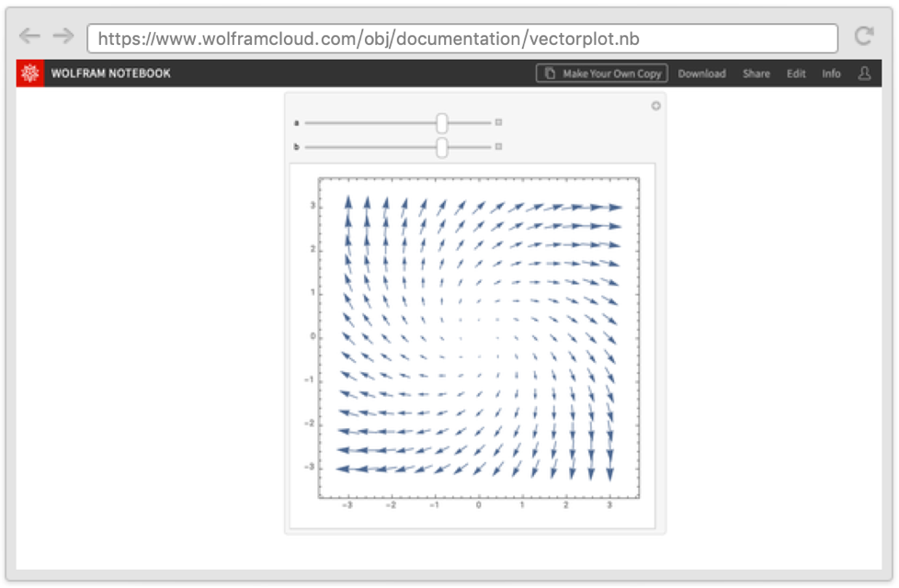
Task: Click the browser back arrow
Action: pos(30,36)
